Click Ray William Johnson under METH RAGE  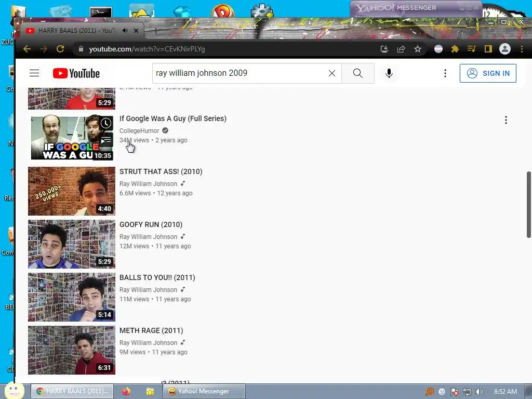(x=148, y=343)
